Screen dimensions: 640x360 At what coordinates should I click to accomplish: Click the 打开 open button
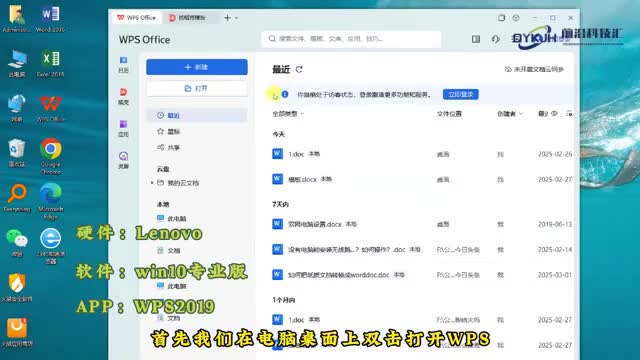(x=197, y=88)
